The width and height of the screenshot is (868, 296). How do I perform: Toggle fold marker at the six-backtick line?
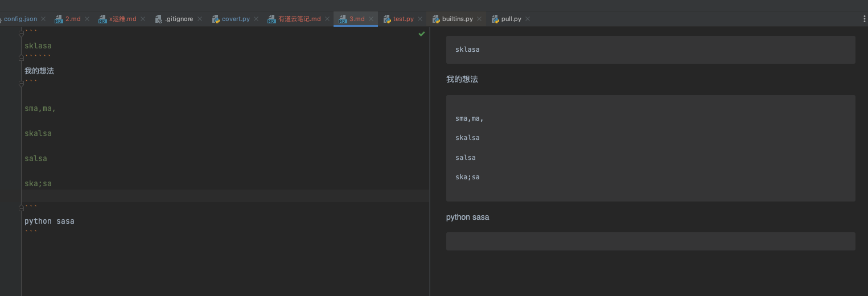pos(22,57)
